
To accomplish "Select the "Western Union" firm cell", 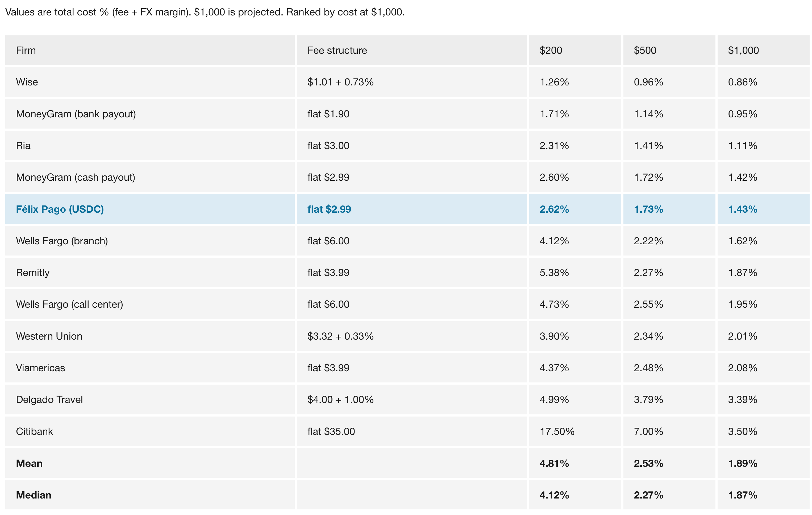I will point(150,336).
